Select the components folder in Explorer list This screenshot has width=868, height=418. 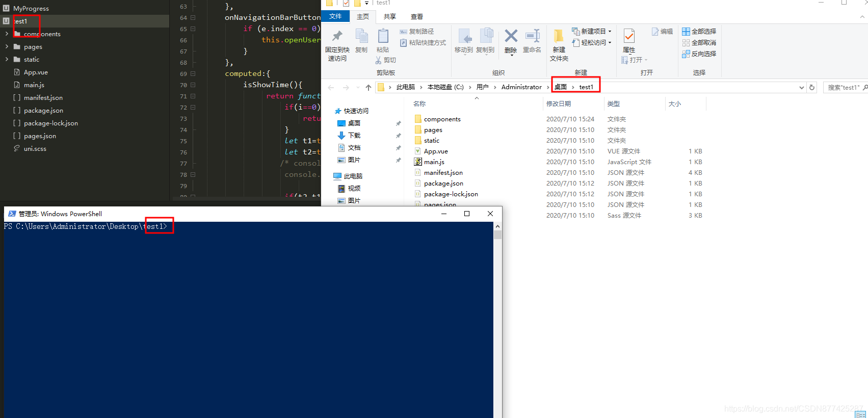[442, 119]
